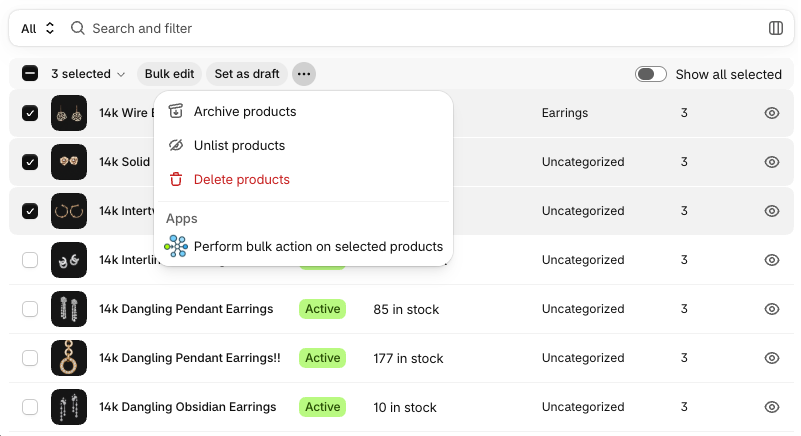The image size is (801, 436).
Task: Click the bulk action app icon
Action: pos(176,246)
